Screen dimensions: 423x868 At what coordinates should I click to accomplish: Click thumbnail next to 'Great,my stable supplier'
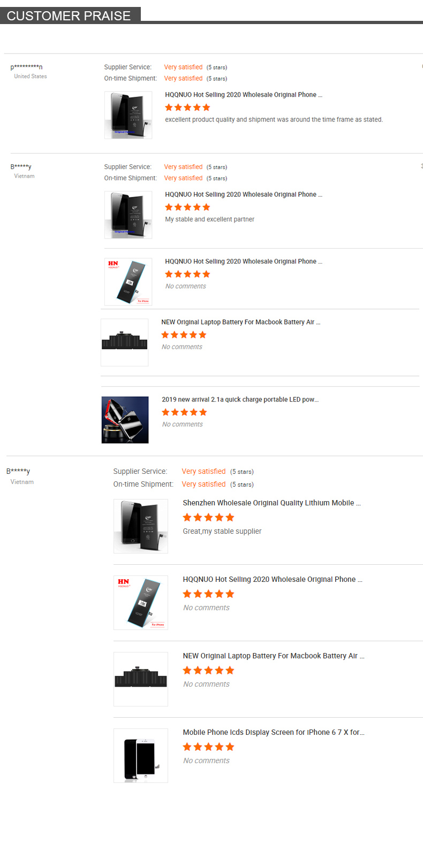[x=141, y=526]
